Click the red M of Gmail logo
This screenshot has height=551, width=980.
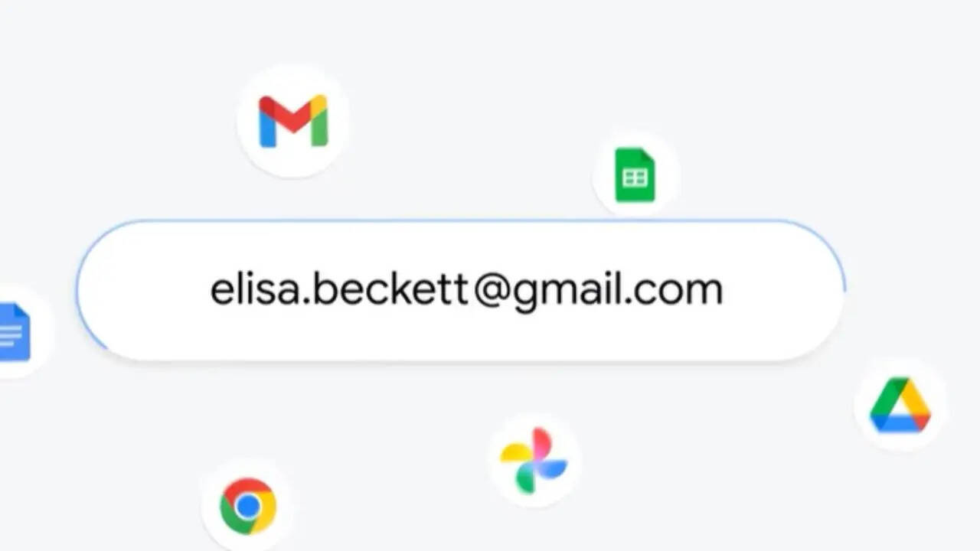point(293,116)
